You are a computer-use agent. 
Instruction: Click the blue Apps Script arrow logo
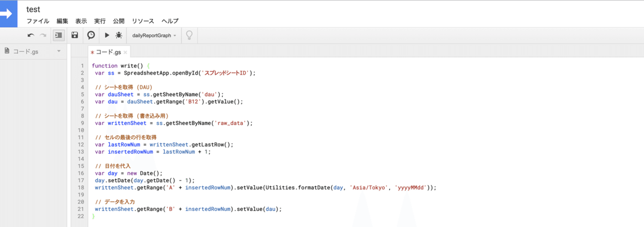click(9, 13)
